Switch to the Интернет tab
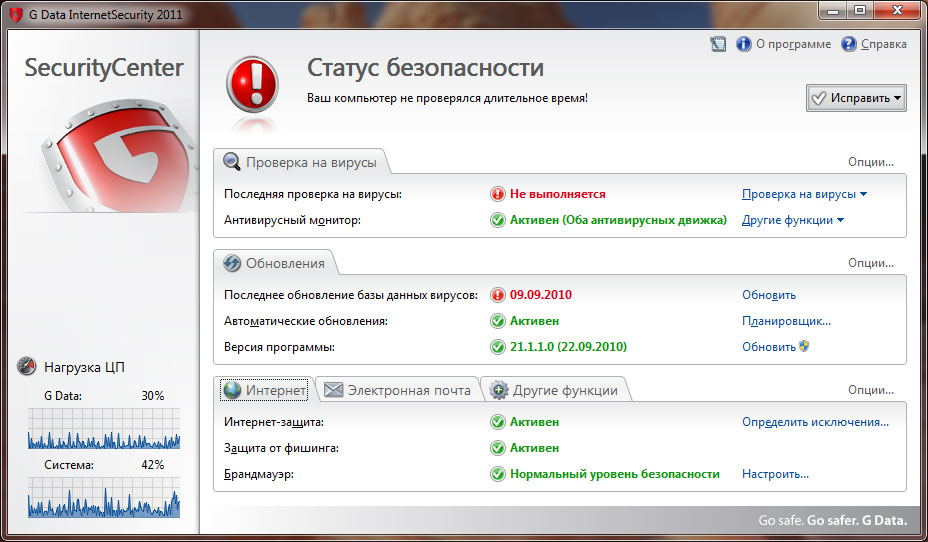 [264, 390]
